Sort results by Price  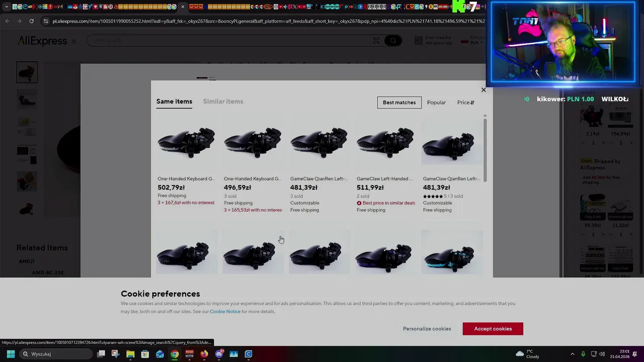465,103
